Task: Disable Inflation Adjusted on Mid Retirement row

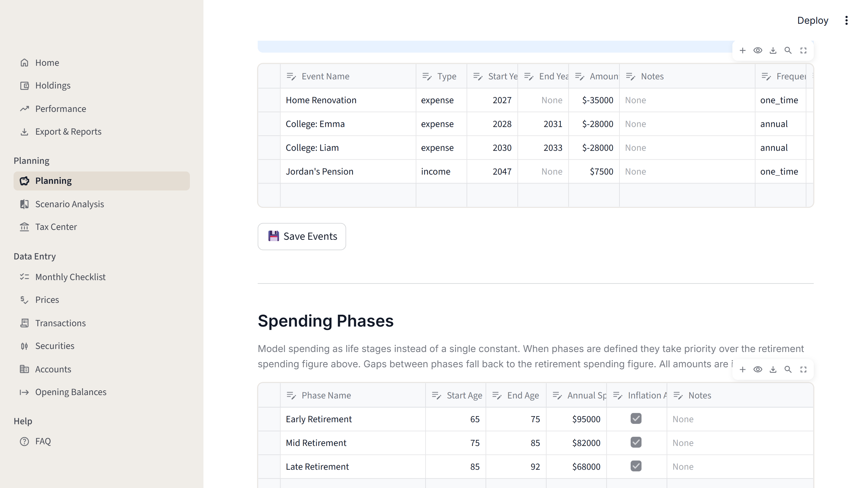Action: click(x=636, y=443)
